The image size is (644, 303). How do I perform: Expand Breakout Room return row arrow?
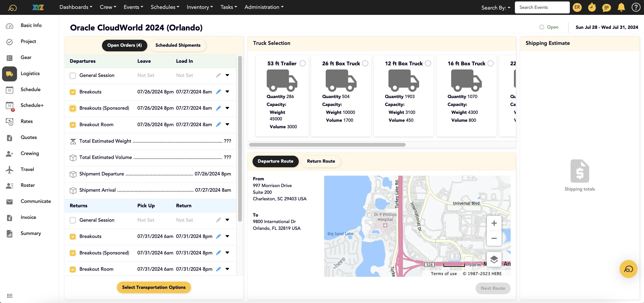[x=227, y=269]
